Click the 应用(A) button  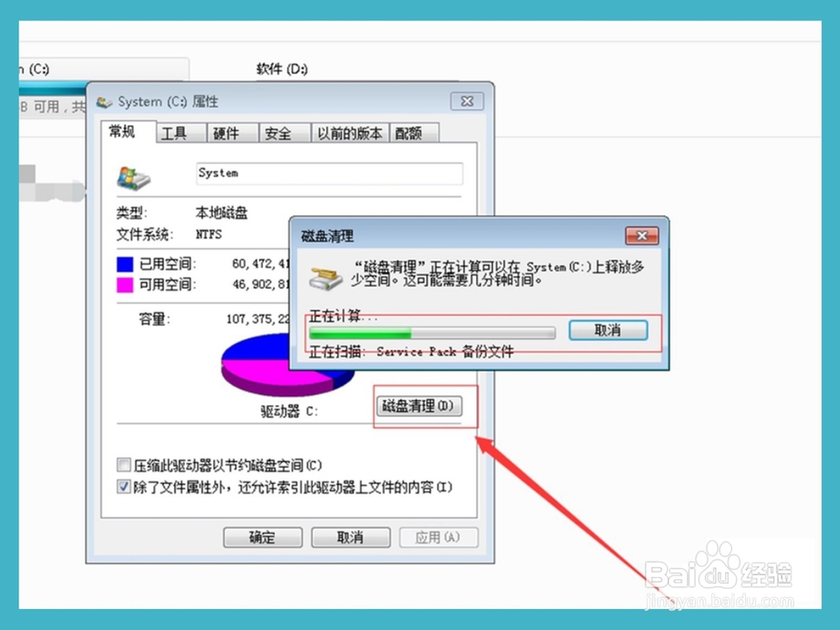coord(438,537)
